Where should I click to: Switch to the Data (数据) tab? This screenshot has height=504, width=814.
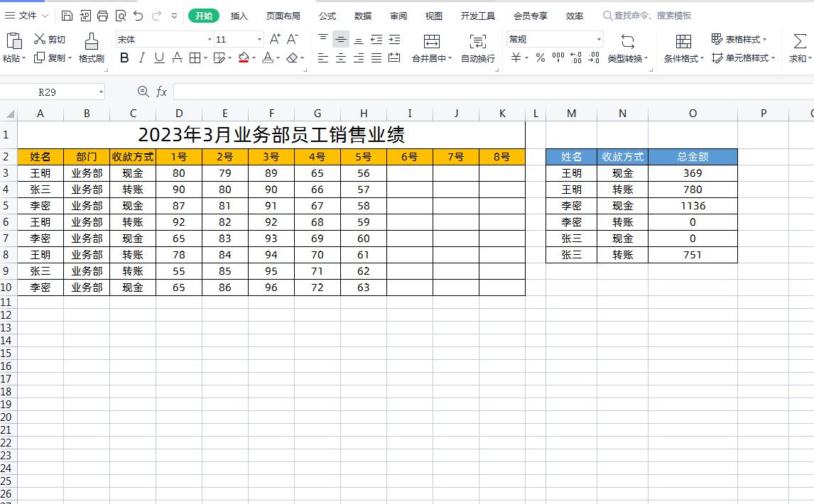point(363,16)
